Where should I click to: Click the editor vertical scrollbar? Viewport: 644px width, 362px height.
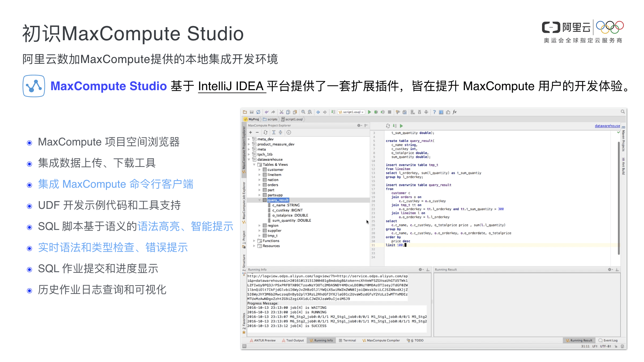click(x=619, y=198)
